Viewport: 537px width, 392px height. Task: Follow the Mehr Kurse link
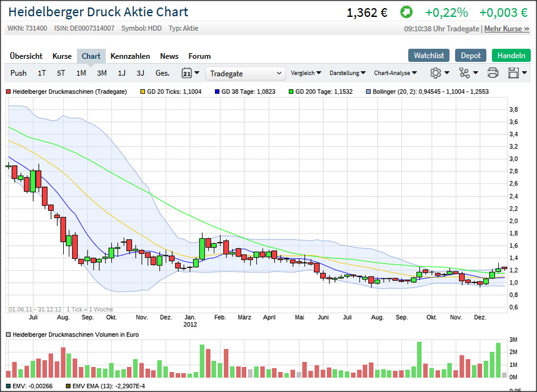pyautogui.click(x=507, y=29)
